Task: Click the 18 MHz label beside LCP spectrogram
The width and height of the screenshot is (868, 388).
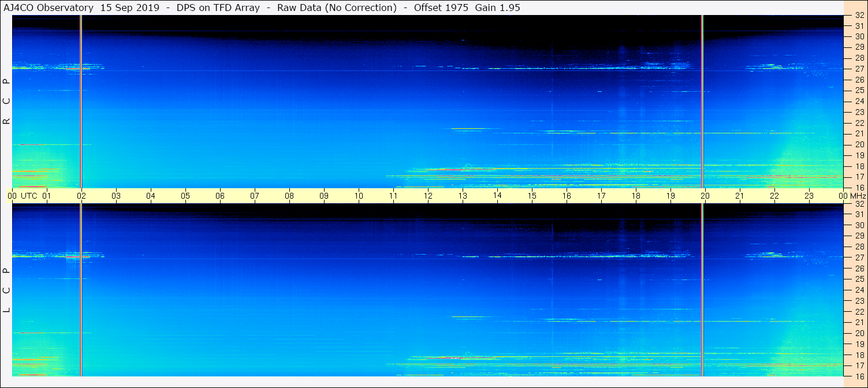Action: tap(859, 355)
